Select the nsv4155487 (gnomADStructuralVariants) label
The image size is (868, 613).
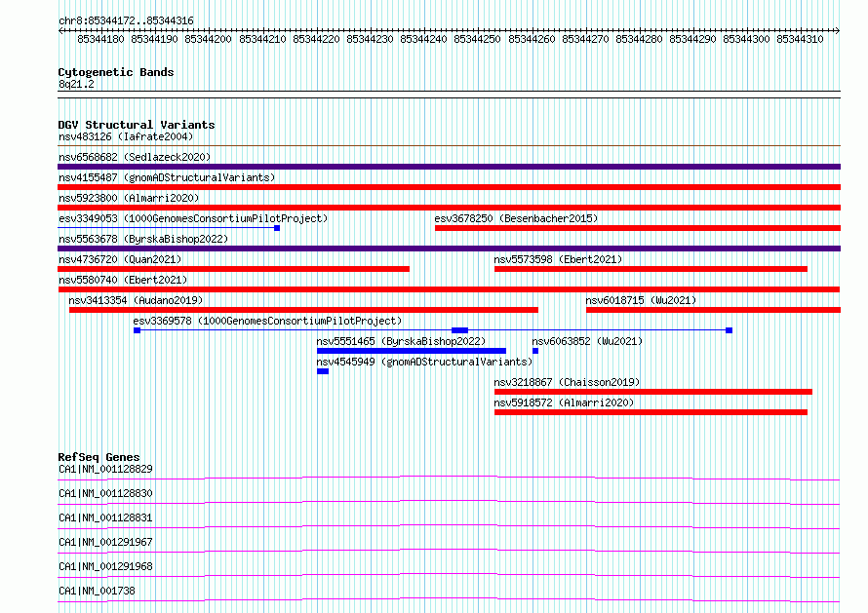pos(167,177)
